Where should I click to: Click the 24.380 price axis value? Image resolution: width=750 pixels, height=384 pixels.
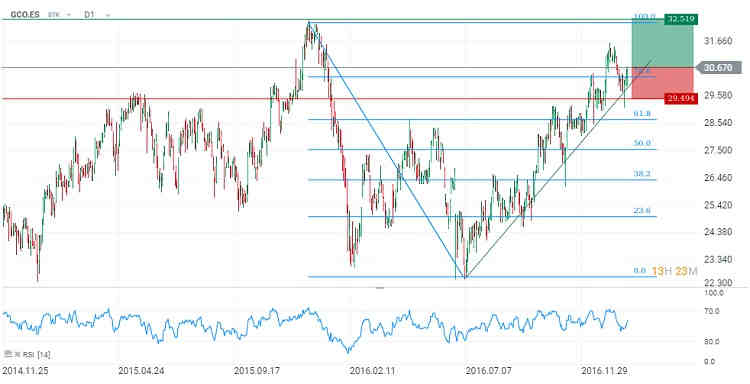click(718, 232)
